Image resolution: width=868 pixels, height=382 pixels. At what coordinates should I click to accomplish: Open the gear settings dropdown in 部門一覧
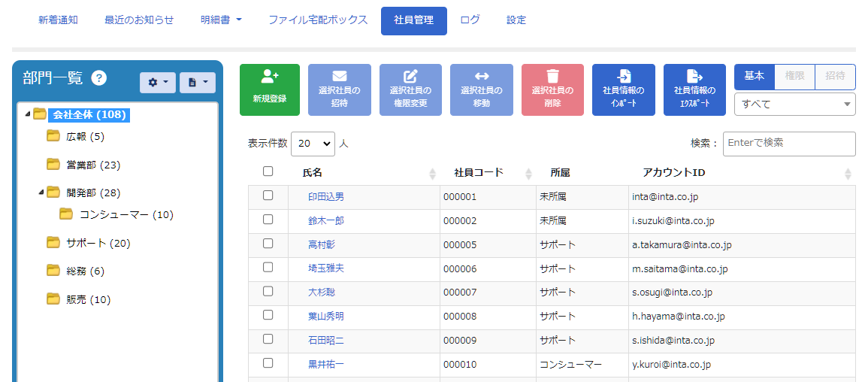tap(157, 82)
